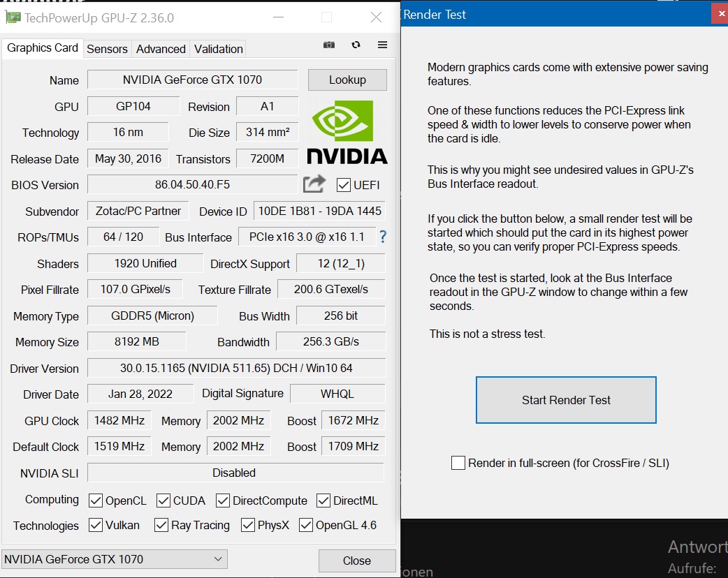Take a screenshot with the camera icon
Image resolution: width=728 pixels, height=578 pixels.
point(328,45)
